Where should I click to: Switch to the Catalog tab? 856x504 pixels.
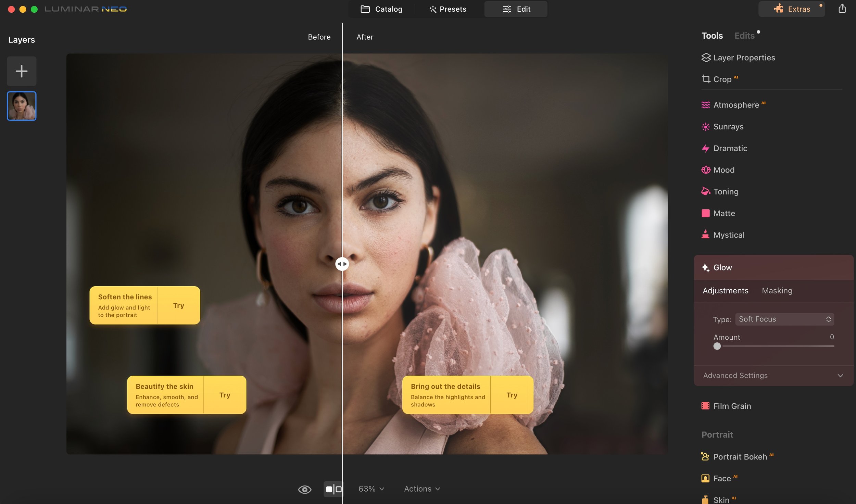pos(382,9)
